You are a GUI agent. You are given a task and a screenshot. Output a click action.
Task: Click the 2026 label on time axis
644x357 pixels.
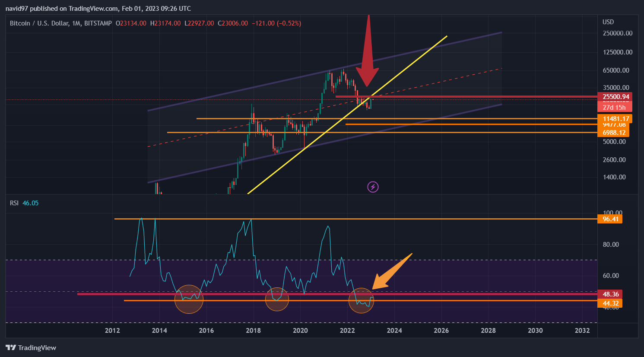[x=441, y=331]
